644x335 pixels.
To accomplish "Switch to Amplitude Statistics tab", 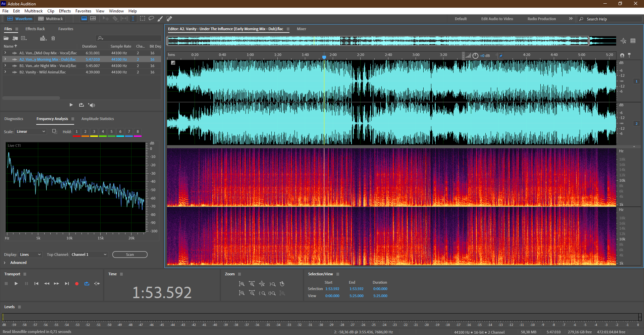I will coord(98,119).
